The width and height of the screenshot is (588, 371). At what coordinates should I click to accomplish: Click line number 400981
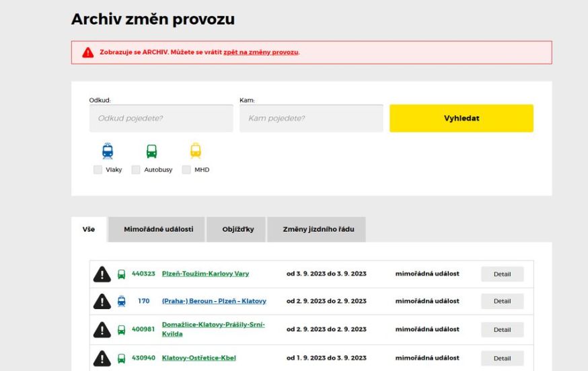[x=143, y=329]
